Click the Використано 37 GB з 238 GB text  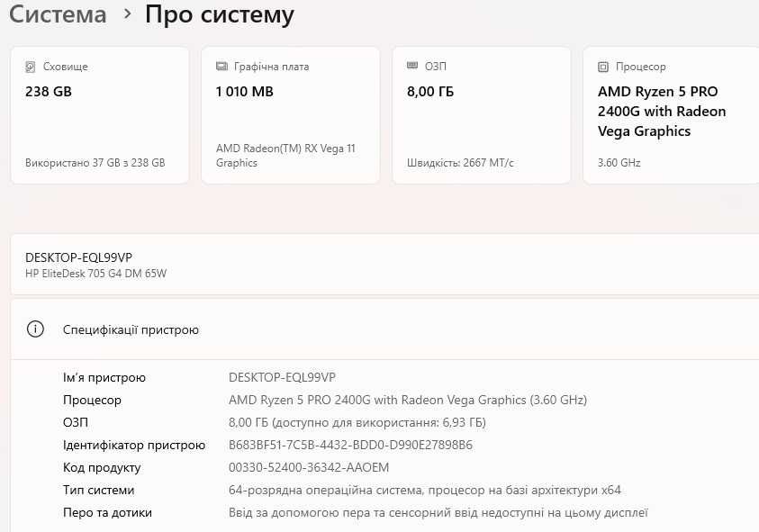[x=95, y=163]
